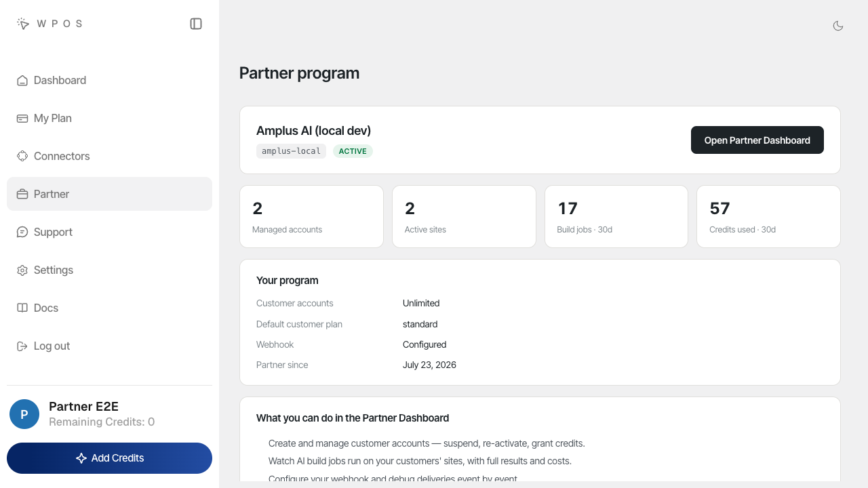The image size is (868, 488).
Task: Click the Managed accounts stat card
Action: tap(311, 217)
